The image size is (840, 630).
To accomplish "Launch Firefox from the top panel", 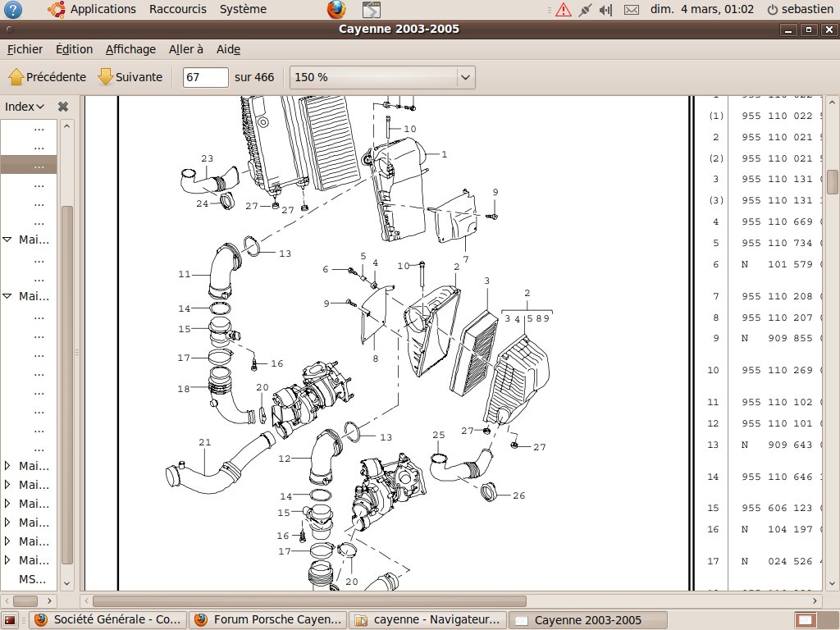I will pos(336,9).
